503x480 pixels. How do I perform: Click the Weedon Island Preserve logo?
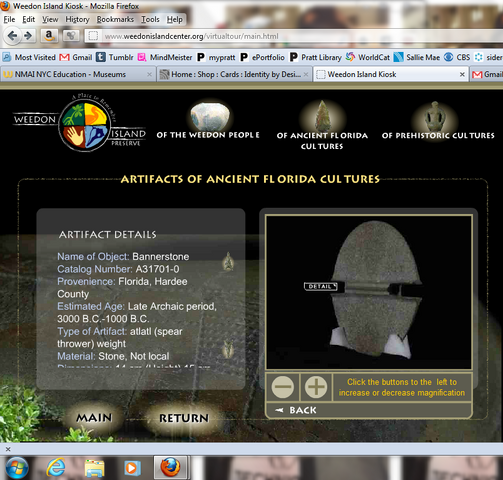coord(80,124)
